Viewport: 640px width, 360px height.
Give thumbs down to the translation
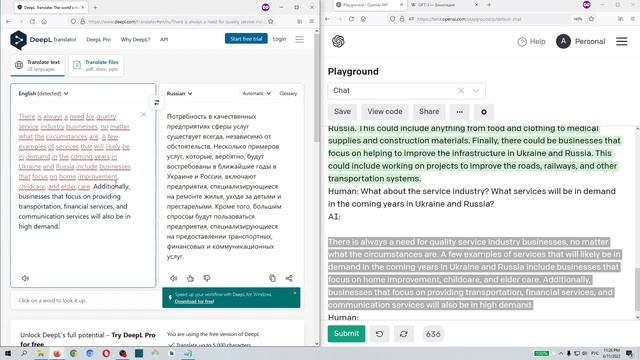(x=207, y=278)
